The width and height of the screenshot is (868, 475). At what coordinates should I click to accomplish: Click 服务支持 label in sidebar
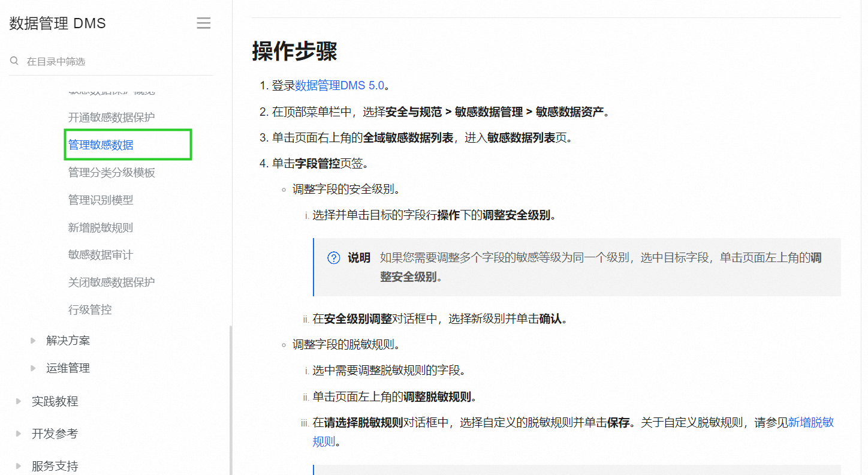point(55,466)
